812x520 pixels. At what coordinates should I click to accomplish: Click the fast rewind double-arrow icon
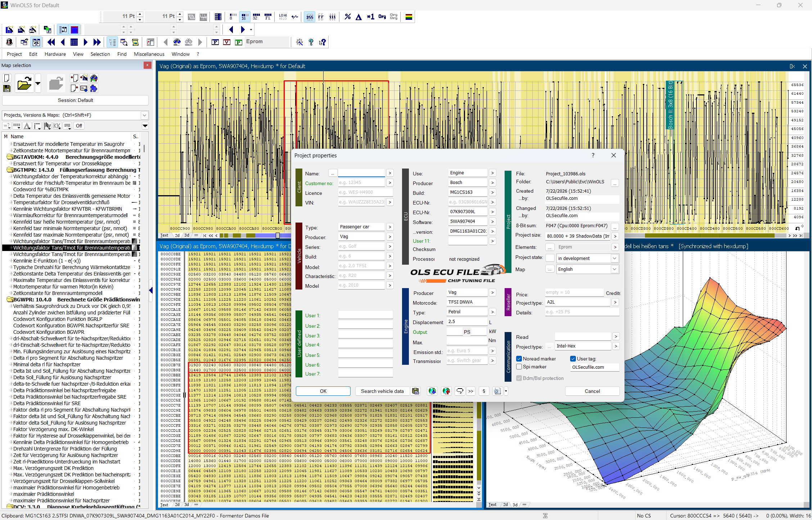(51, 42)
